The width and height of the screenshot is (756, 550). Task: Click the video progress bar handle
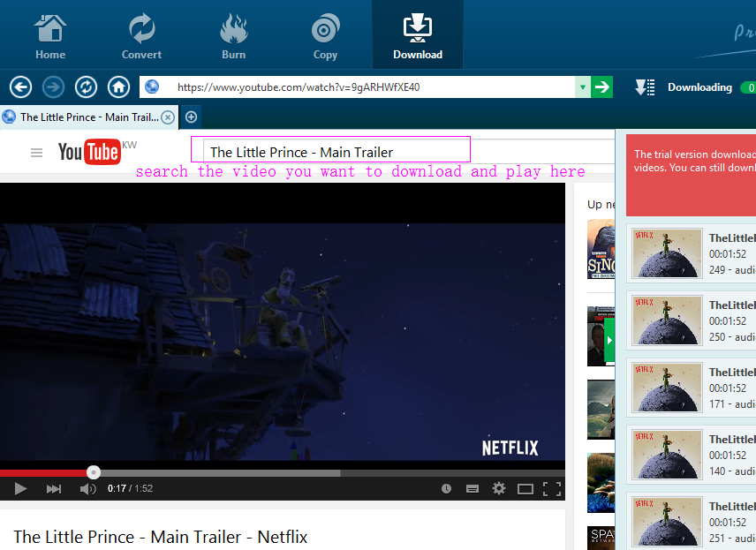coord(94,472)
